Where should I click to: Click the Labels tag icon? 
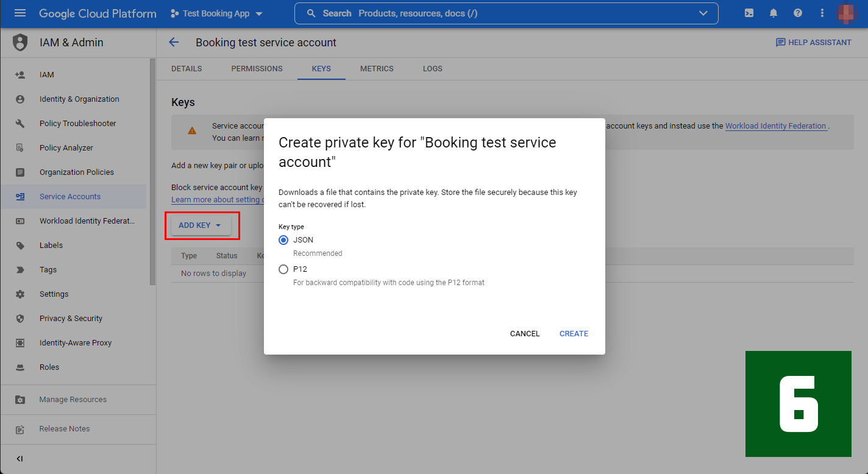[x=20, y=245]
